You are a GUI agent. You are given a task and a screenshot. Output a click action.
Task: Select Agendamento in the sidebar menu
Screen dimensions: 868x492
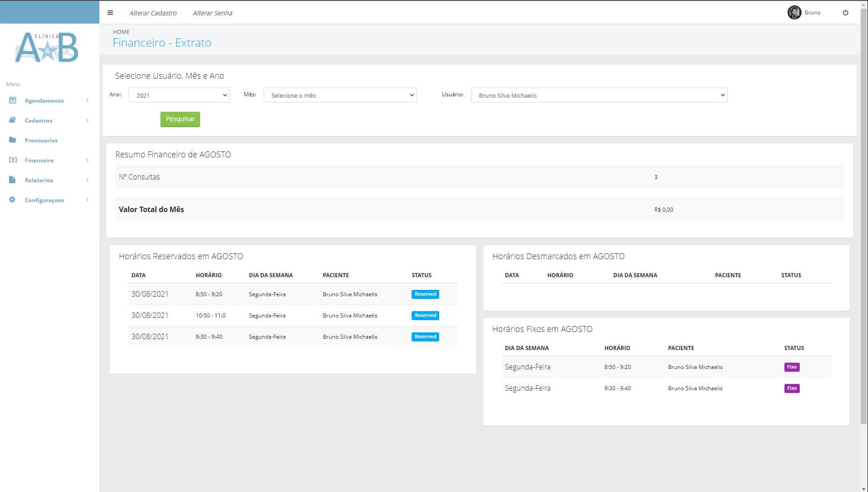pos(44,100)
